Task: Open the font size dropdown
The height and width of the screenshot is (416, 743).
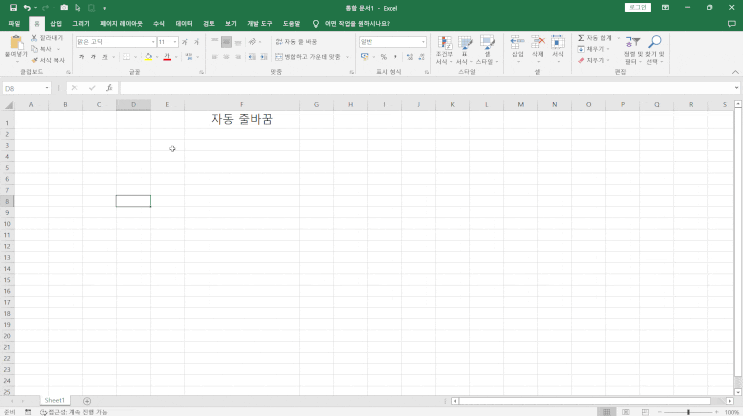Action: coord(175,42)
